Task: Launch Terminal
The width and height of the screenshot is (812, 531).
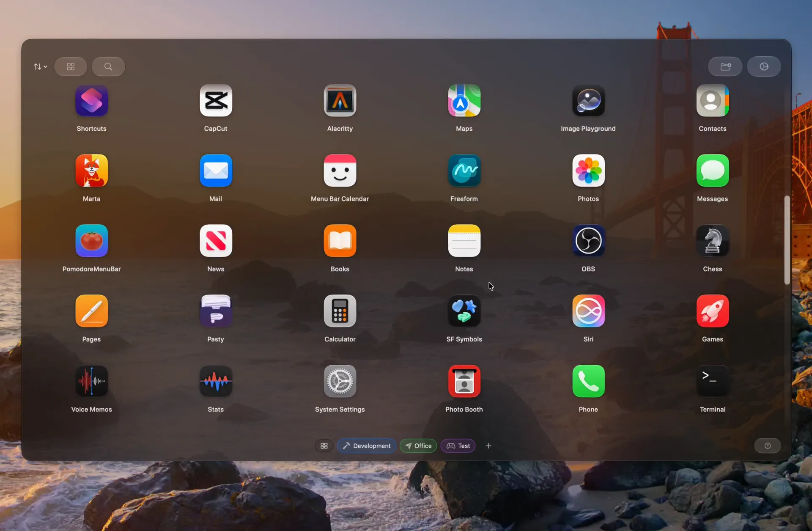Action: [x=713, y=382]
